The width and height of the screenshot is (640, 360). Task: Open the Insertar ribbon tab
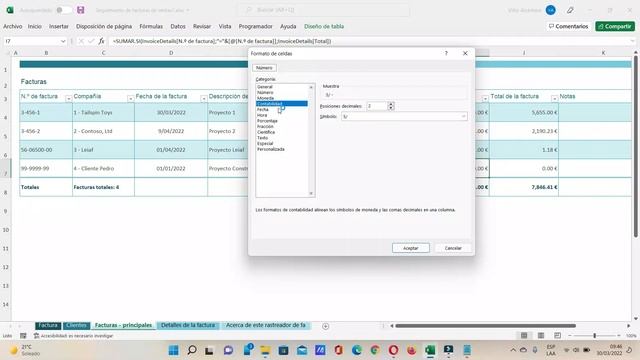pyautogui.click(x=59, y=26)
